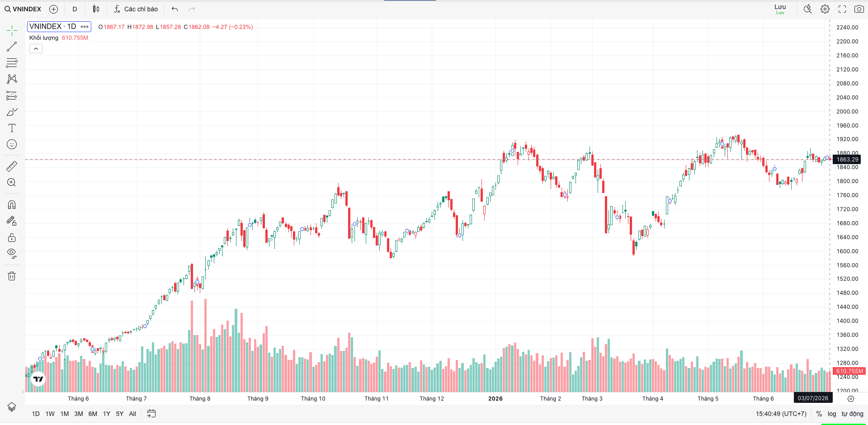Click closing value C1862.08 in legend
The image size is (868, 425).
[x=197, y=27]
